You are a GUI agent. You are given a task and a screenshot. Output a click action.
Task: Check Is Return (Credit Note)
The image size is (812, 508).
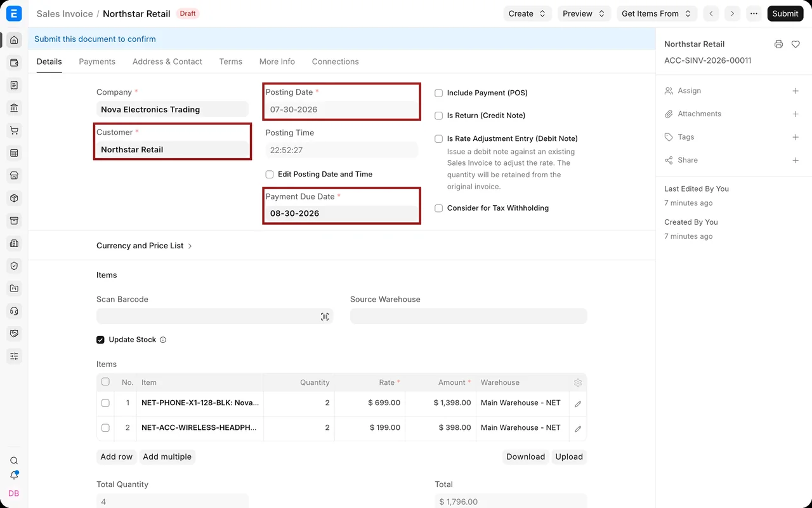click(x=438, y=116)
